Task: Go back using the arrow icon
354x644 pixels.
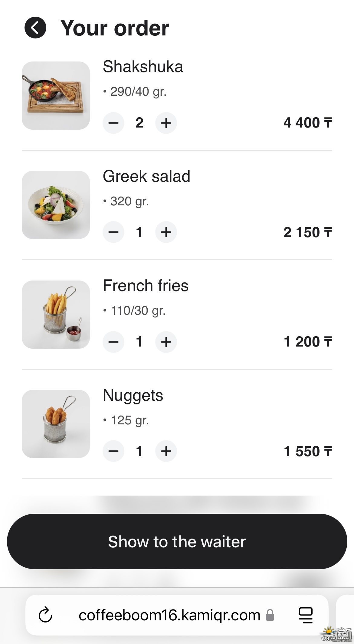Action: [x=35, y=28]
